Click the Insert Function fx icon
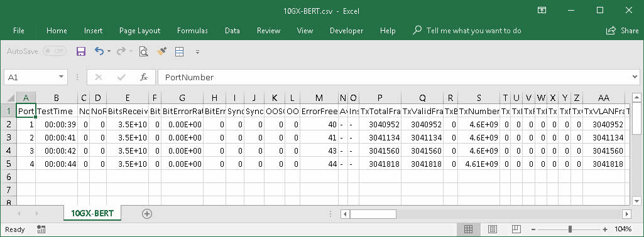The width and height of the screenshot is (644, 237). (144, 77)
